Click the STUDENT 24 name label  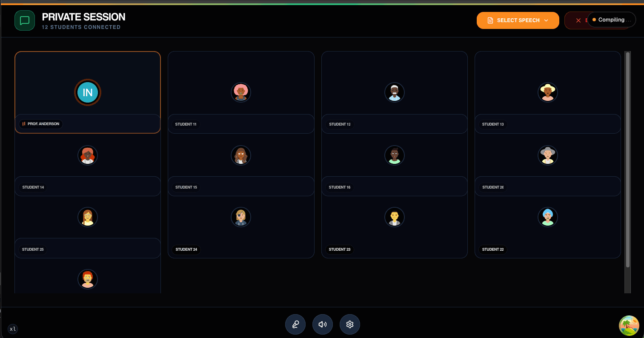coord(186,249)
